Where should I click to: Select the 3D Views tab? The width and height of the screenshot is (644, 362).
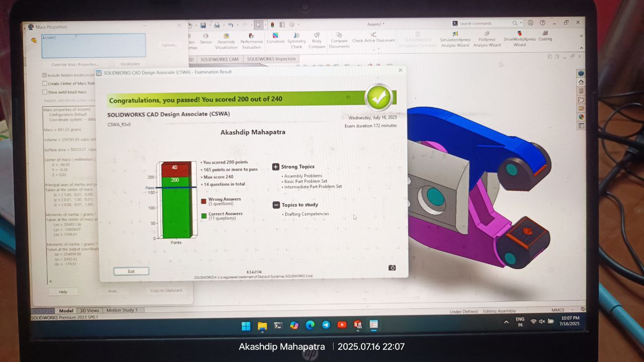90,311
